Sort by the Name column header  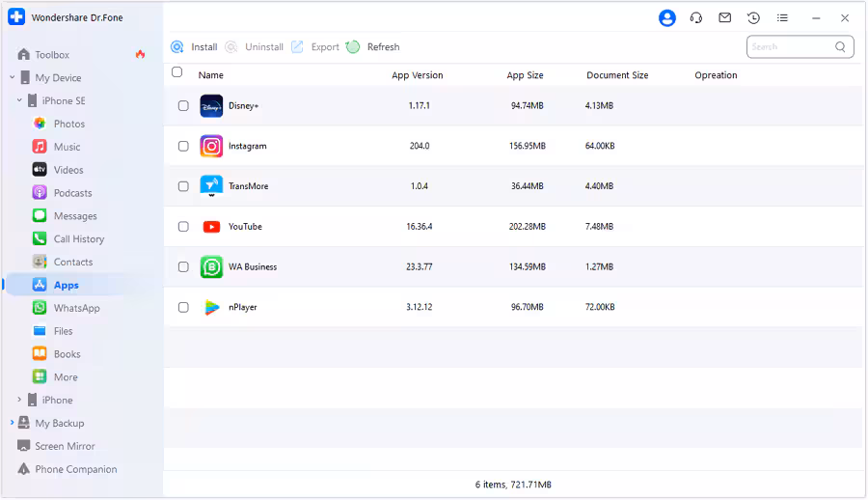[x=211, y=75]
